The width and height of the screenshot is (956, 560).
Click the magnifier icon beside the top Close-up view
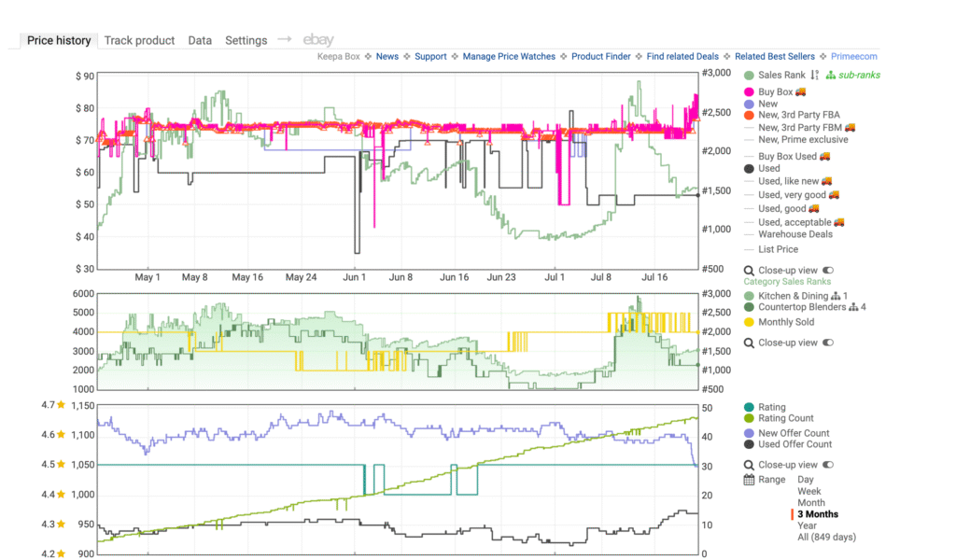[x=749, y=270]
